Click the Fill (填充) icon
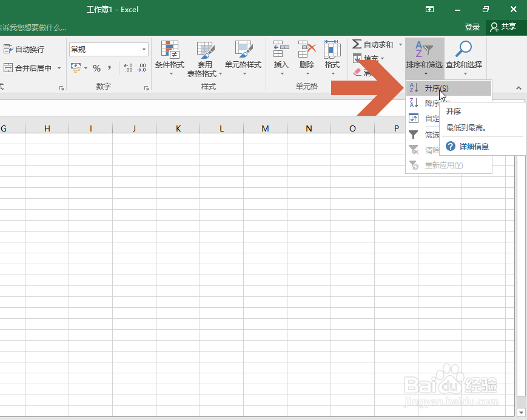Screen dimensions: 527x420 click(x=357, y=58)
